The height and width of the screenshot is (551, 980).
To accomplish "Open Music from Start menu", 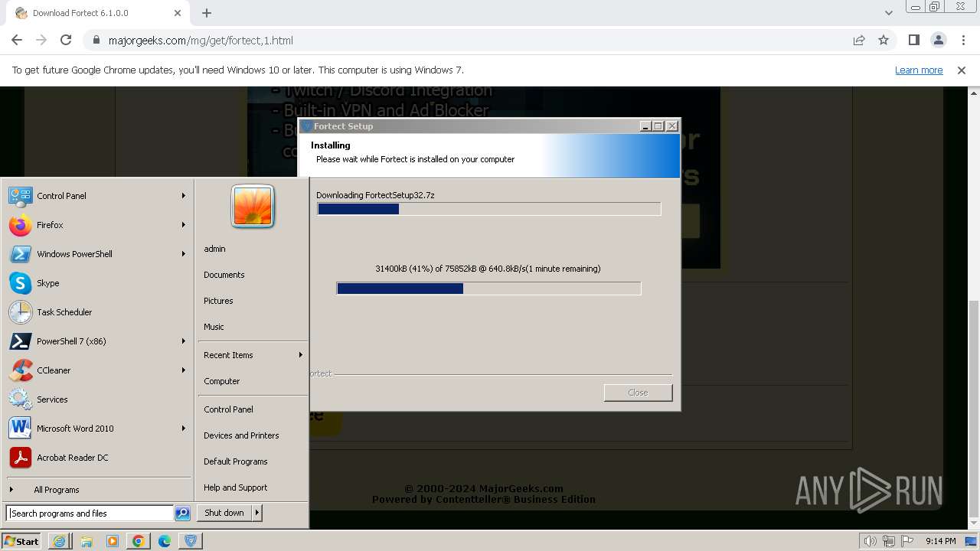I will [214, 327].
